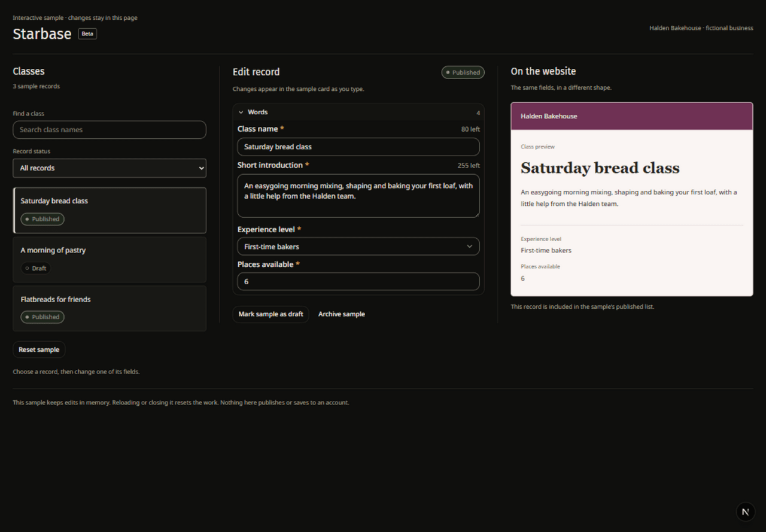Click the 'Class preview' label in the card
The height and width of the screenshot is (532, 766).
tap(537, 147)
